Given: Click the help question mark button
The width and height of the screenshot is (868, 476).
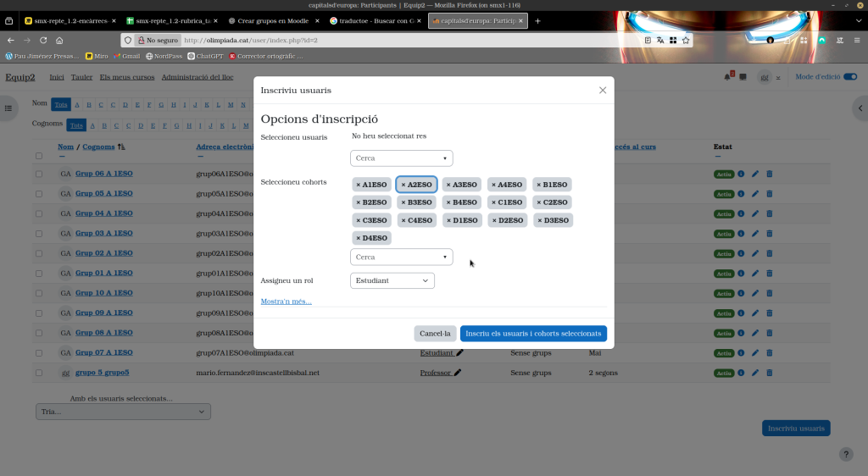Looking at the screenshot, I should pos(845,455).
